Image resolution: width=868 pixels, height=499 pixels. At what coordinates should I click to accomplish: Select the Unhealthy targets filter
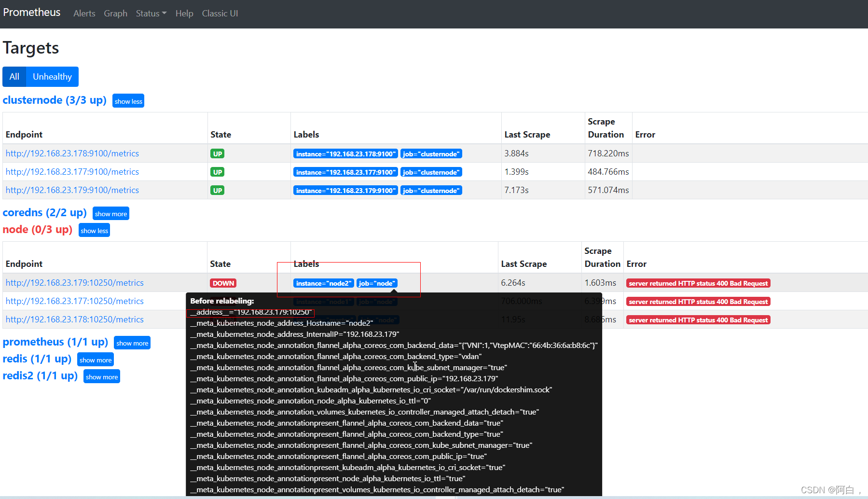click(x=52, y=77)
